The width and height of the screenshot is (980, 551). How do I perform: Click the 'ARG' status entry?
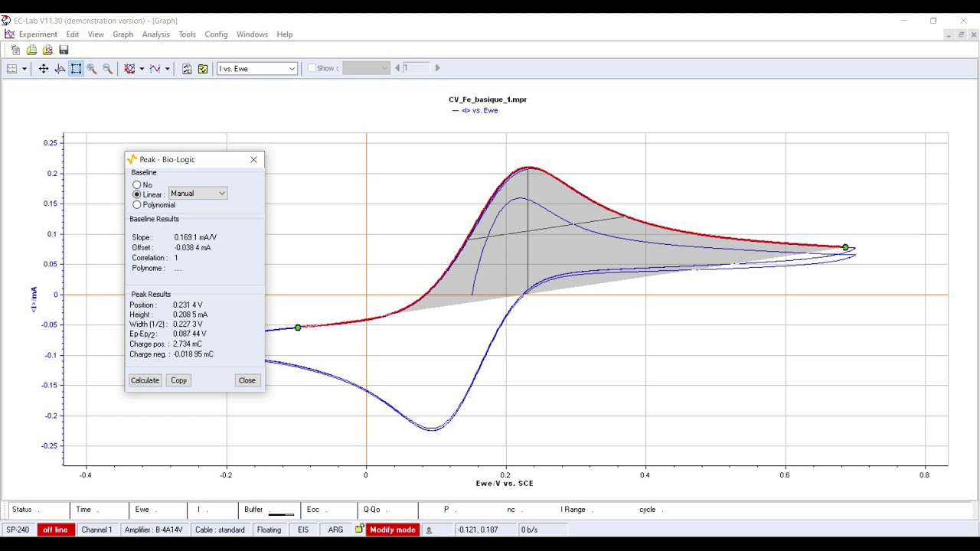[x=335, y=530]
